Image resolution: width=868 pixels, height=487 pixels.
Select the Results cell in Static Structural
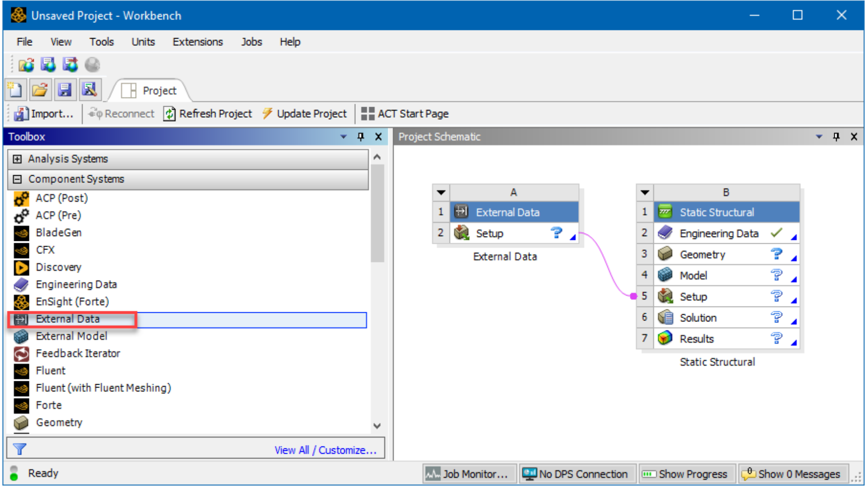[726, 339]
